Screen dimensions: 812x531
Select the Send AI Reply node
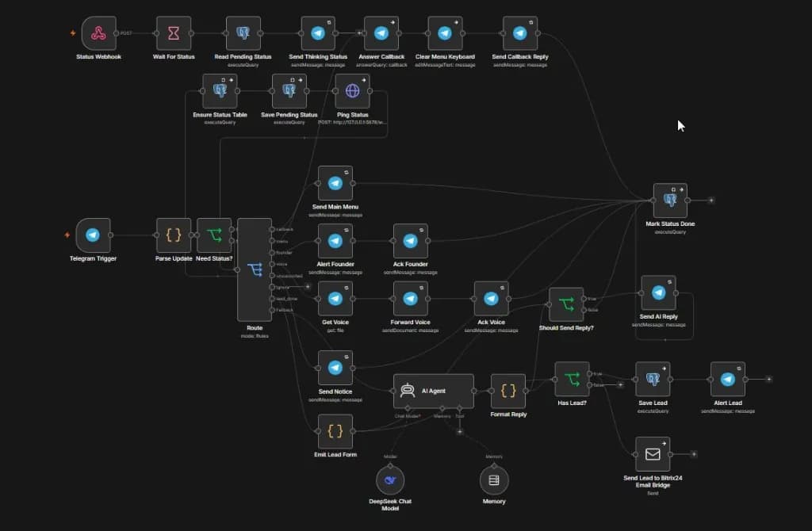(658, 293)
